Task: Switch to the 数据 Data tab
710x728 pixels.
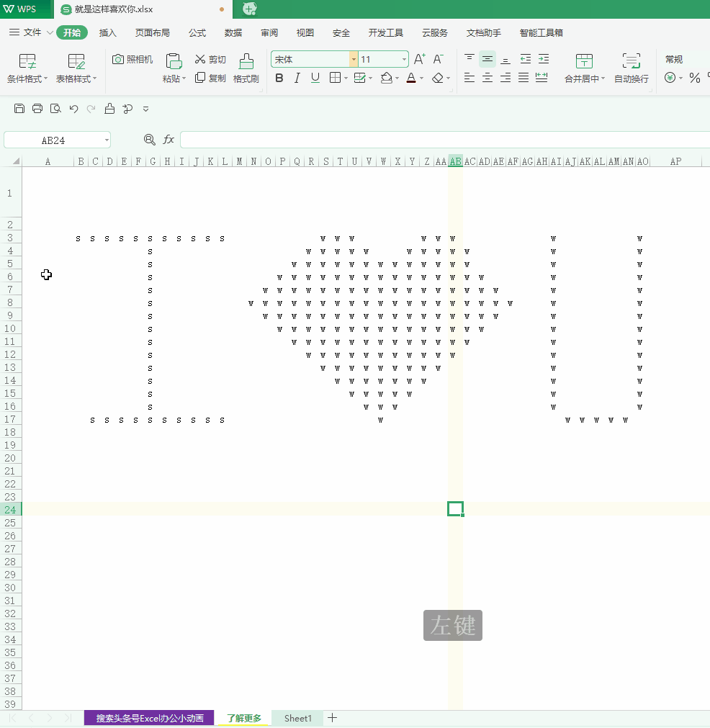Action: pyautogui.click(x=233, y=32)
